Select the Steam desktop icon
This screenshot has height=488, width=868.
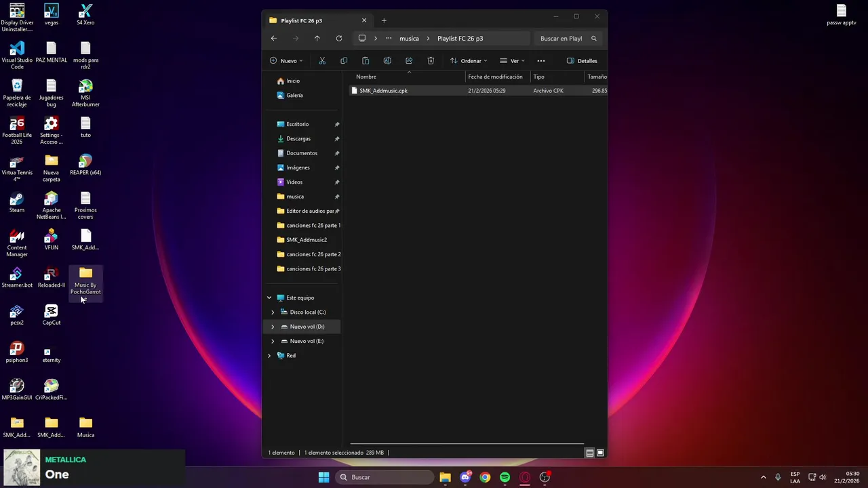click(17, 203)
